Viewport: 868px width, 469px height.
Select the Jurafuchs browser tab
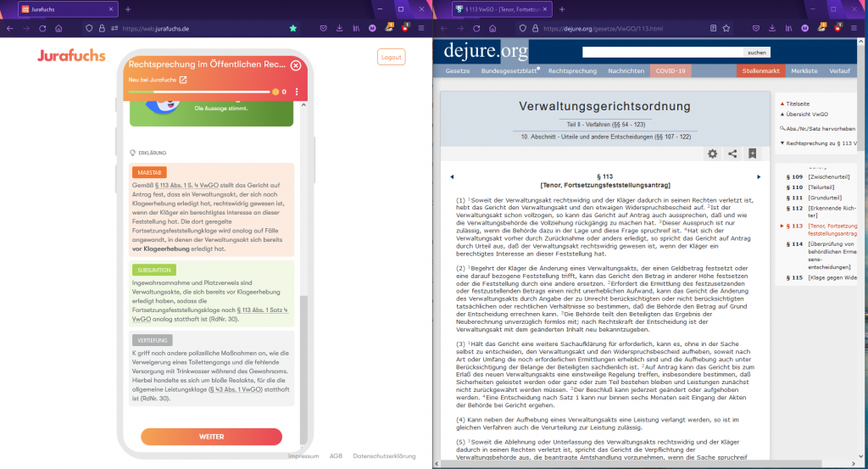tap(67, 9)
